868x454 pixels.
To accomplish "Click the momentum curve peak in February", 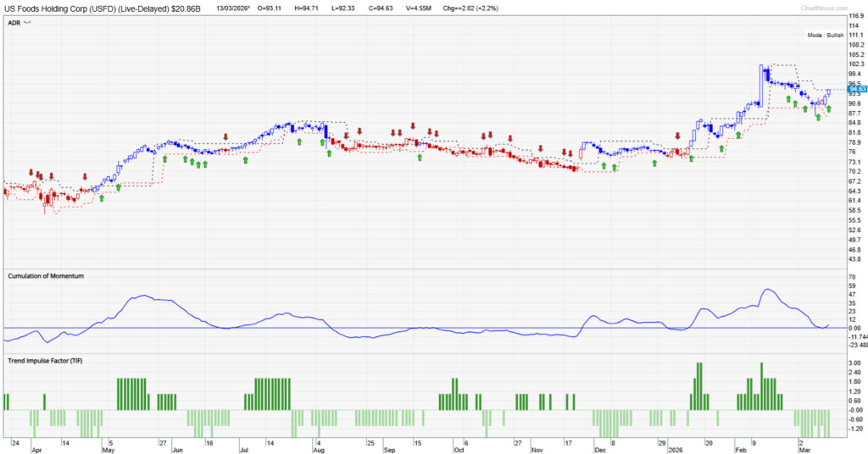I will coord(768,290).
